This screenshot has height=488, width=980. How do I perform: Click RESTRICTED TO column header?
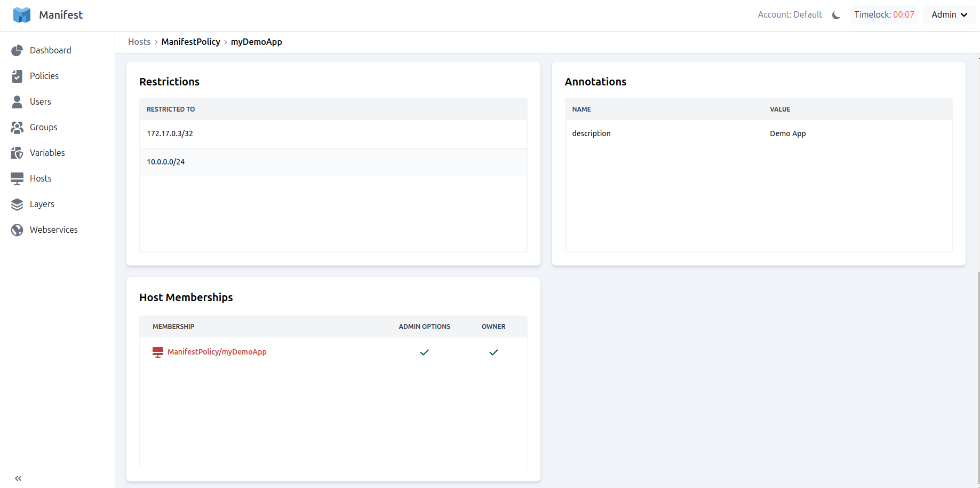coord(171,109)
